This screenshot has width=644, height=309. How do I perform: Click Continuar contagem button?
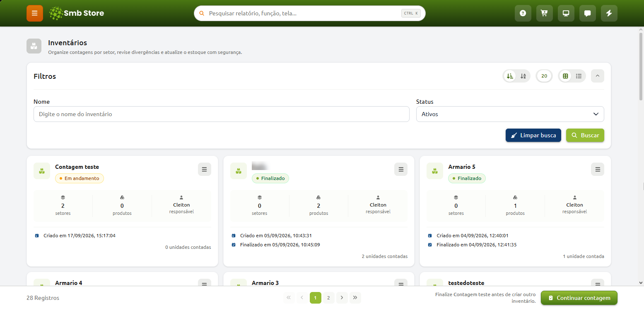point(579,298)
